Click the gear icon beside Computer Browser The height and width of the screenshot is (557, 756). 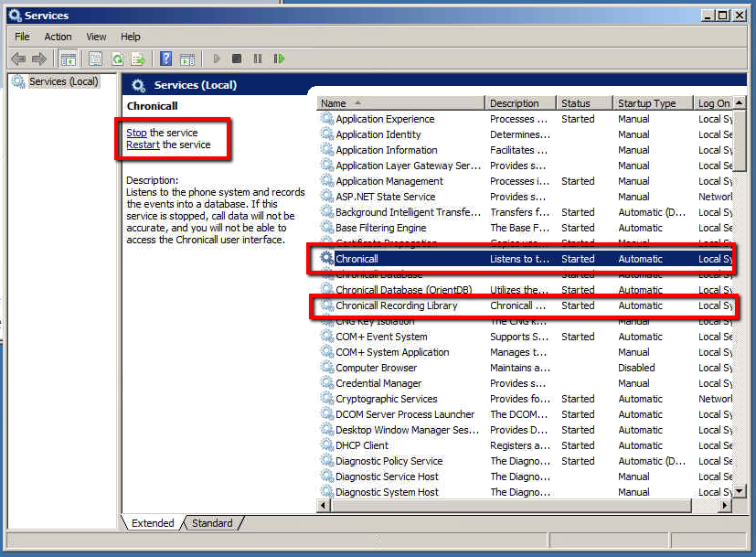pyautogui.click(x=327, y=368)
